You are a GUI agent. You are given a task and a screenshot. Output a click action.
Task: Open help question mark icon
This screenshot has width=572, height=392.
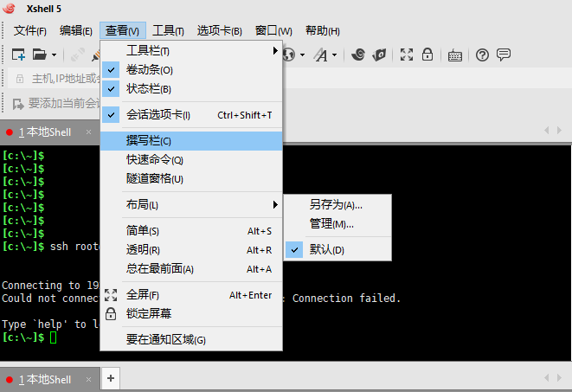482,55
